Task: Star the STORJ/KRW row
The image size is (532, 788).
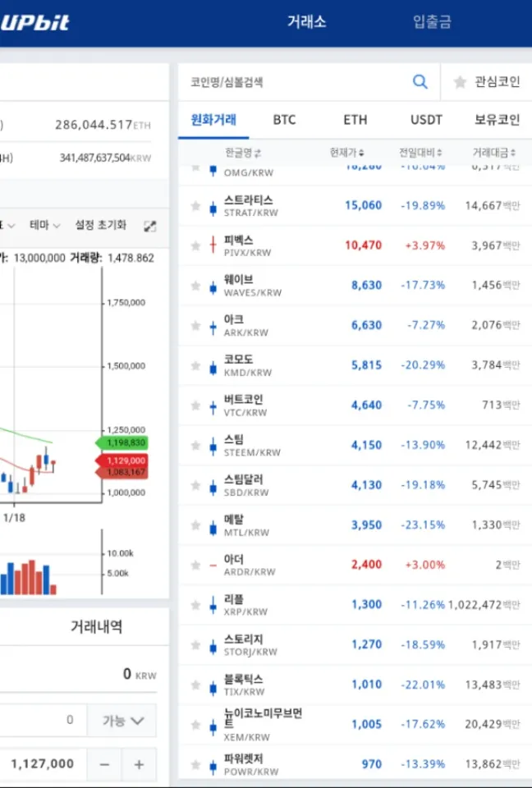Action: click(195, 645)
